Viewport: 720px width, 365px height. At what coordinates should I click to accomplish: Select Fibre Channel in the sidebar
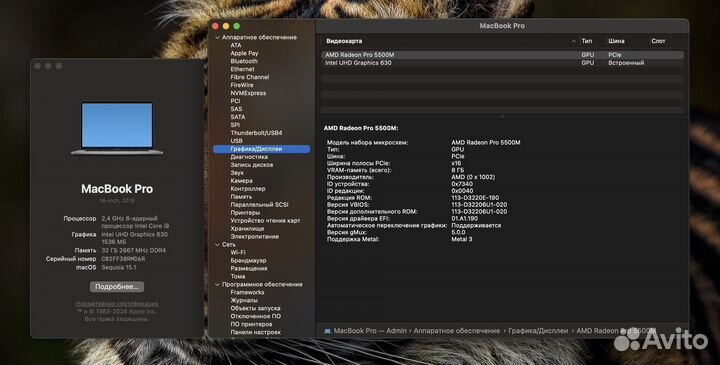click(250, 77)
